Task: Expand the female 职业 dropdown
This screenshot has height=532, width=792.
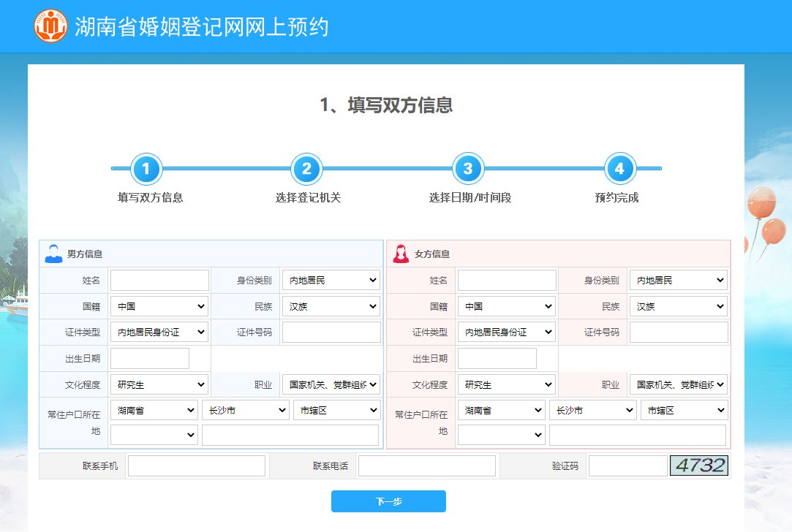Action: 678,384
